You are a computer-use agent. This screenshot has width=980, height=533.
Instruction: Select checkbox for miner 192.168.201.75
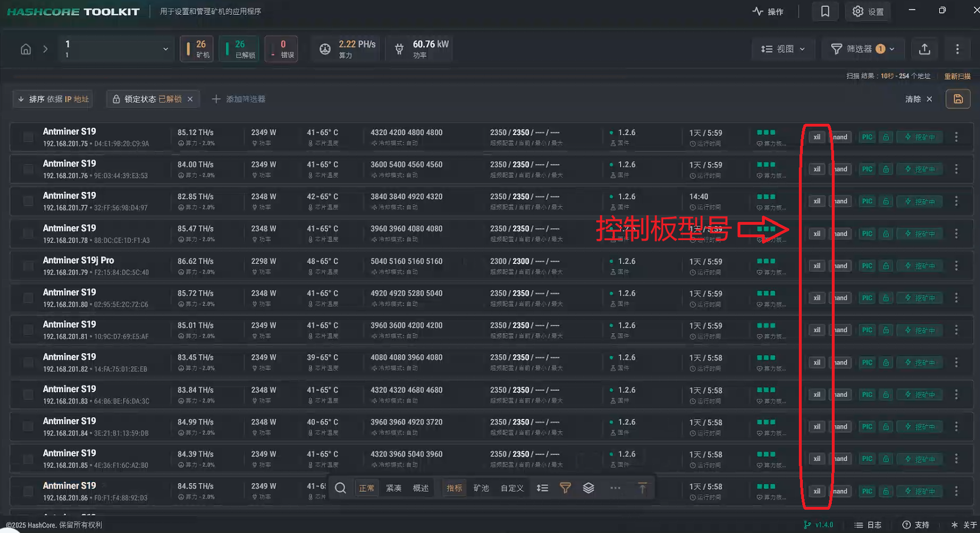point(28,137)
